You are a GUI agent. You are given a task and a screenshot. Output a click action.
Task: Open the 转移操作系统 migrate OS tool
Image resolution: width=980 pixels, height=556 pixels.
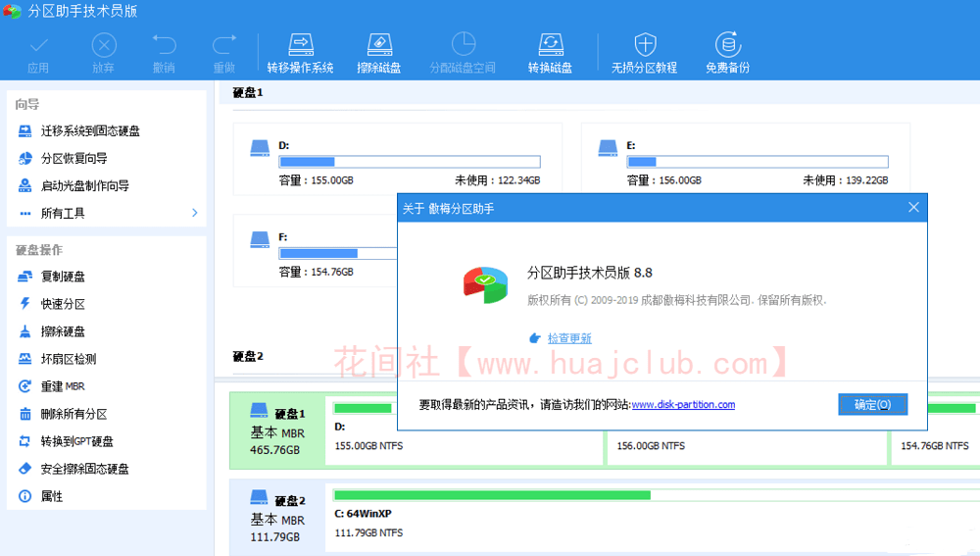click(x=301, y=53)
